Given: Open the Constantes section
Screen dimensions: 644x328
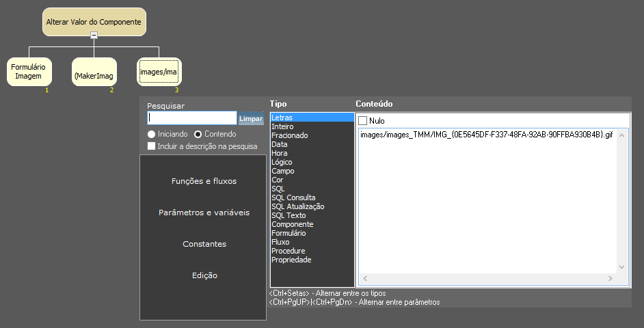Looking at the screenshot, I should (204, 244).
